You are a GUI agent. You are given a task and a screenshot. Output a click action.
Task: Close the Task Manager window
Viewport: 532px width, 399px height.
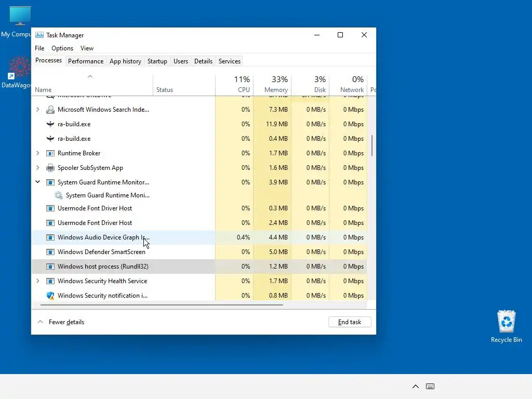coord(364,35)
